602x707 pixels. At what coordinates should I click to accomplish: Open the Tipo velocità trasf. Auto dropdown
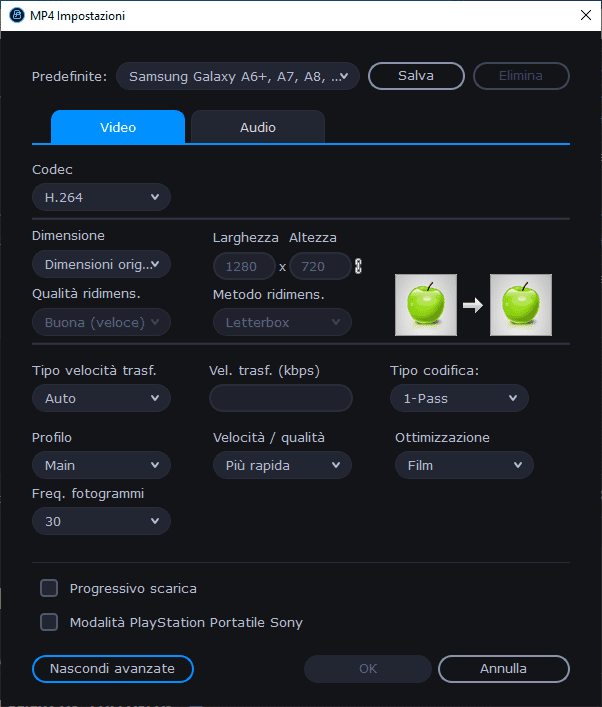pos(101,398)
